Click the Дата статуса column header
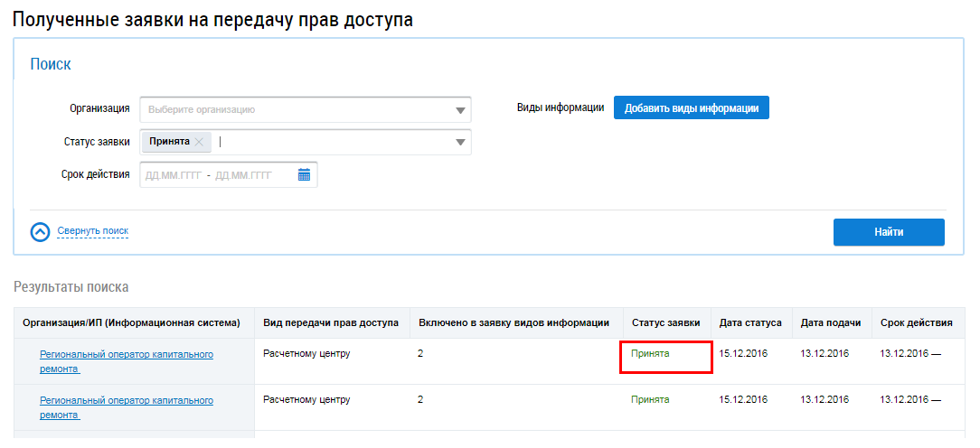The height and width of the screenshot is (448, 980). (750, 322)
